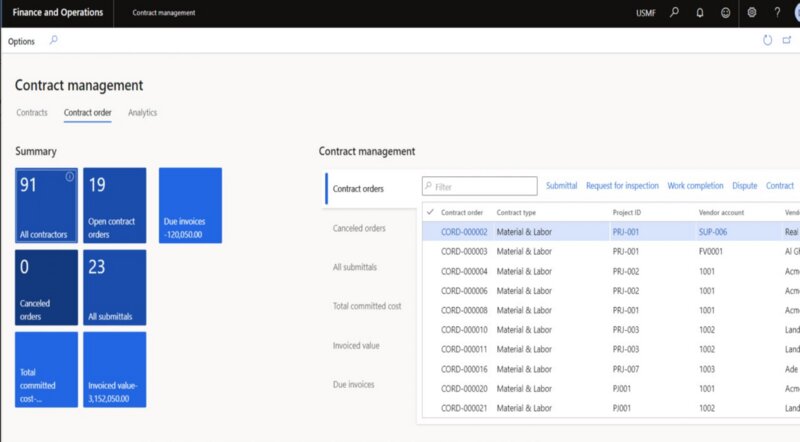
Task: Open the Open contract orders tile
Action: pos(114,205)
